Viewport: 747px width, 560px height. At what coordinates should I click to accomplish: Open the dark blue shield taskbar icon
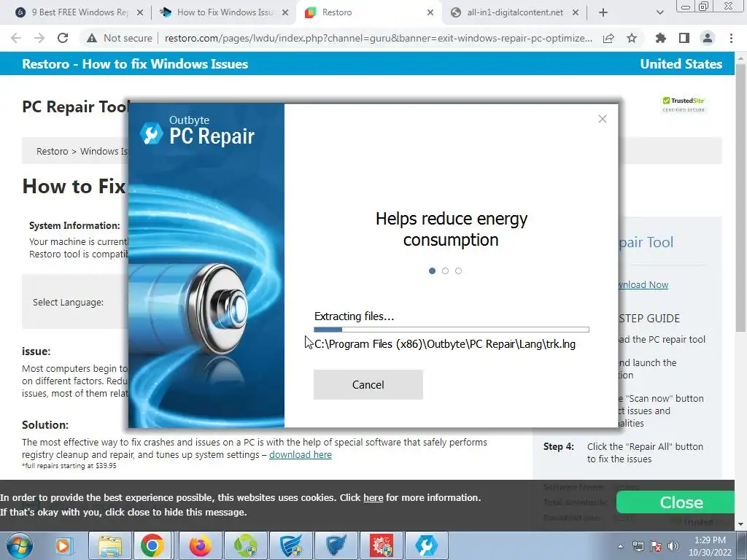pos(336,545)
